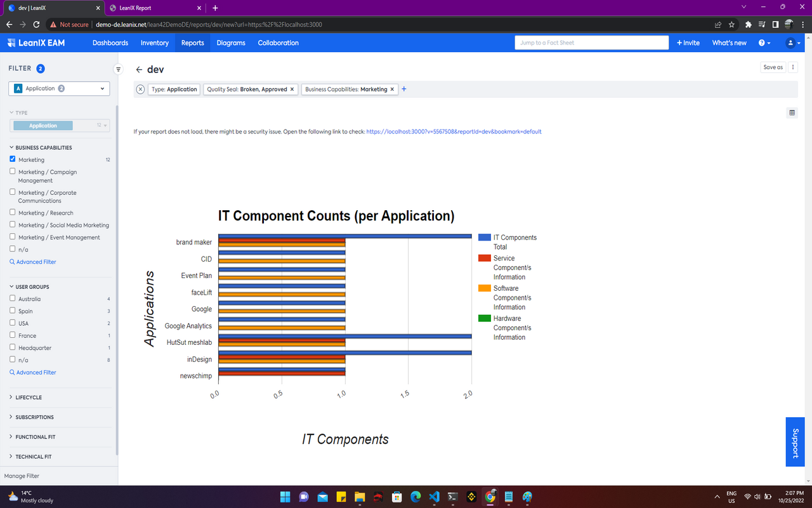Open the user profile avatar menu
The width and height of the screenshot is (812, 508).
pyautogui.click(x=793, y=43)
